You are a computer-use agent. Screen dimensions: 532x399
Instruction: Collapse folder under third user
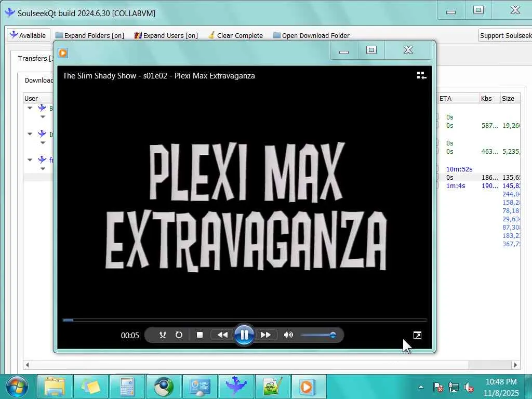pos(43,168)
